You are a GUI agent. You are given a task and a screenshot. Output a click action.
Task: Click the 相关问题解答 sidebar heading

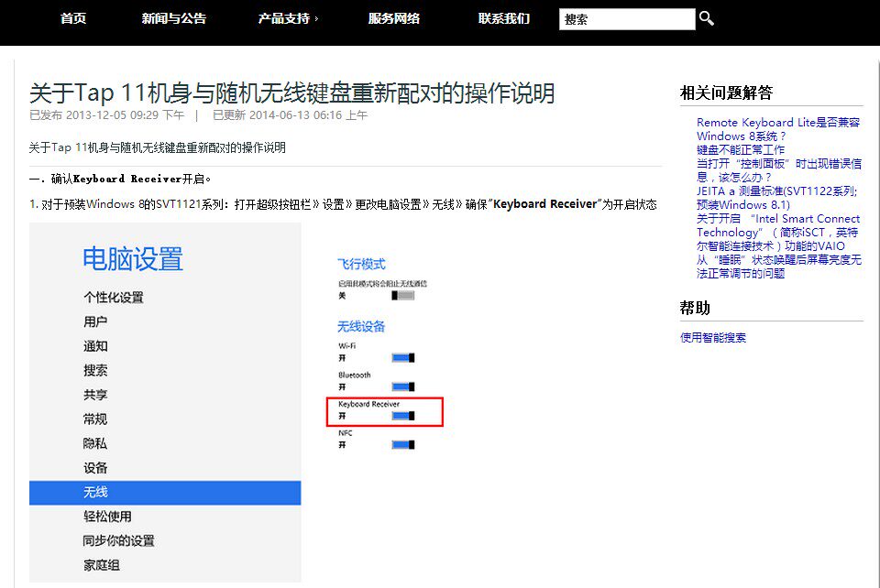pyautogui.click(x=726, y=93)
